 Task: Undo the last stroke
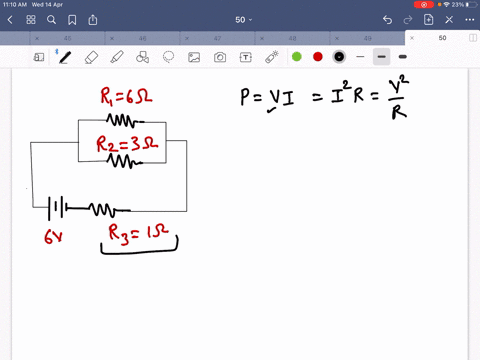point(387,20)
